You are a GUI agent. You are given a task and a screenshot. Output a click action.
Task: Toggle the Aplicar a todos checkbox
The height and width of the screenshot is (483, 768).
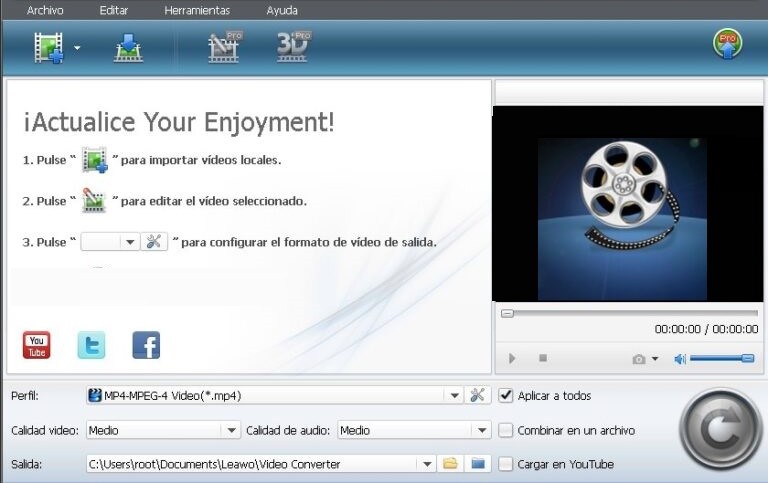505,395
